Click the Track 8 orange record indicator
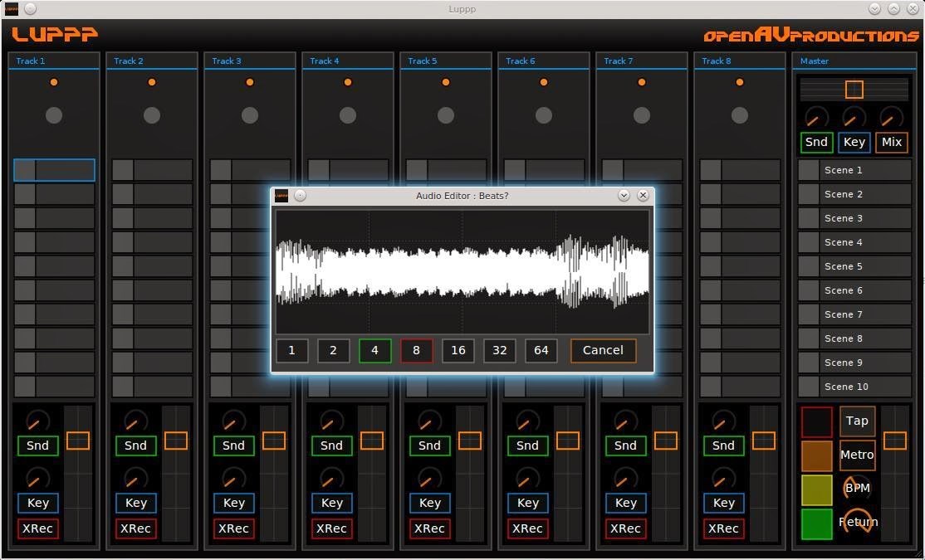Image resolution: width=925 pixels, height=560 pixels. [x=739, y=82]
